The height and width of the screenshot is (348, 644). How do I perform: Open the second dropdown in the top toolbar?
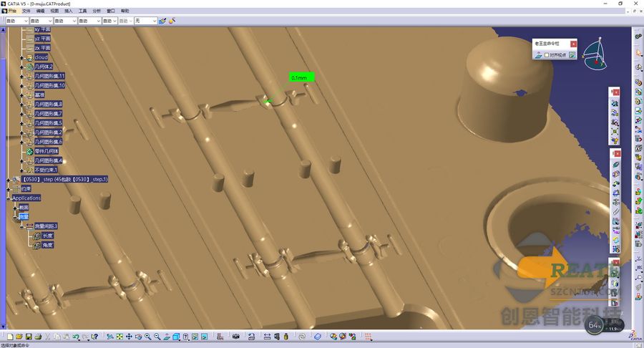(x=42, y=21)
